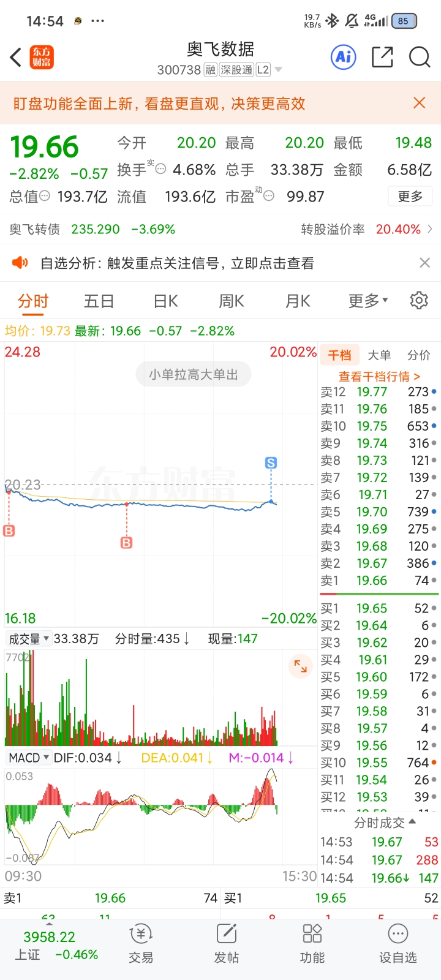Open the 更多 chart period dropdown

pos(368,301)
